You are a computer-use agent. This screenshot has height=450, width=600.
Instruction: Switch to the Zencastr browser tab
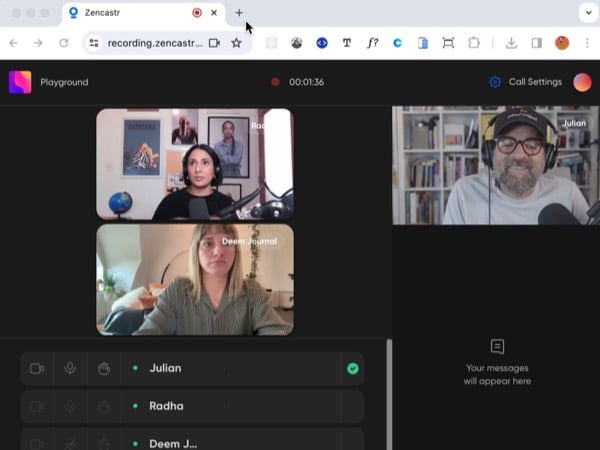143,13
